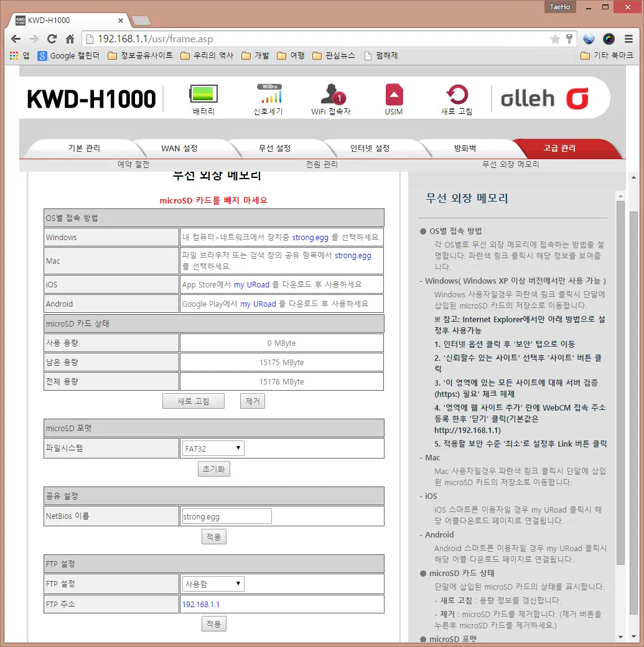Open strong.egg link in Mac row
This screenshot has width=644, height=647.
click(x=353, y=256)
